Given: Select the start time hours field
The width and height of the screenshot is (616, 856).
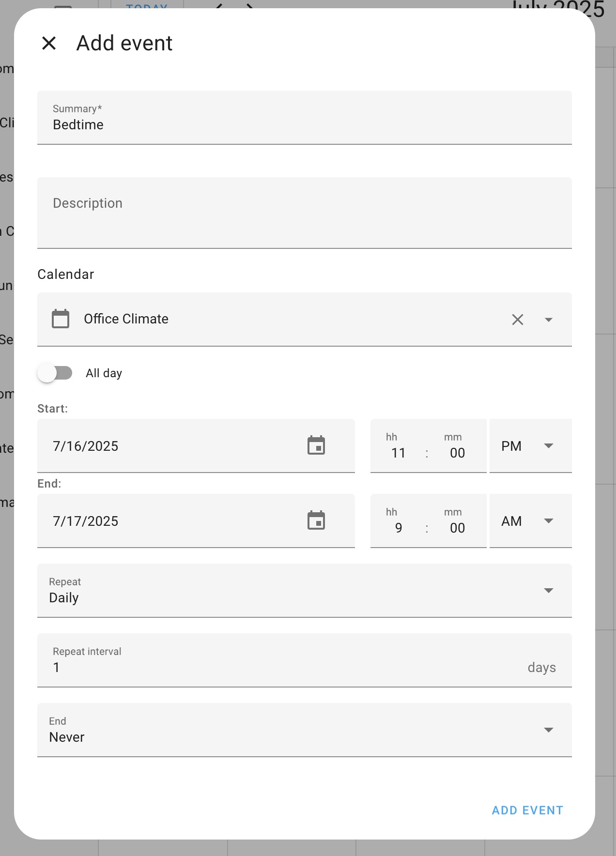Looking at the screenshot, I should [x=399, y=453].
